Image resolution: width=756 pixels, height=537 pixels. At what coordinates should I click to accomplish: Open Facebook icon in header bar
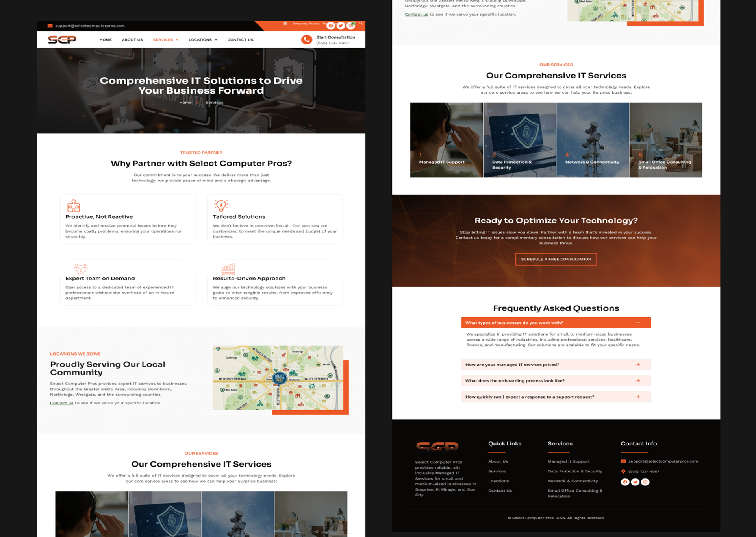click(331, 26)
